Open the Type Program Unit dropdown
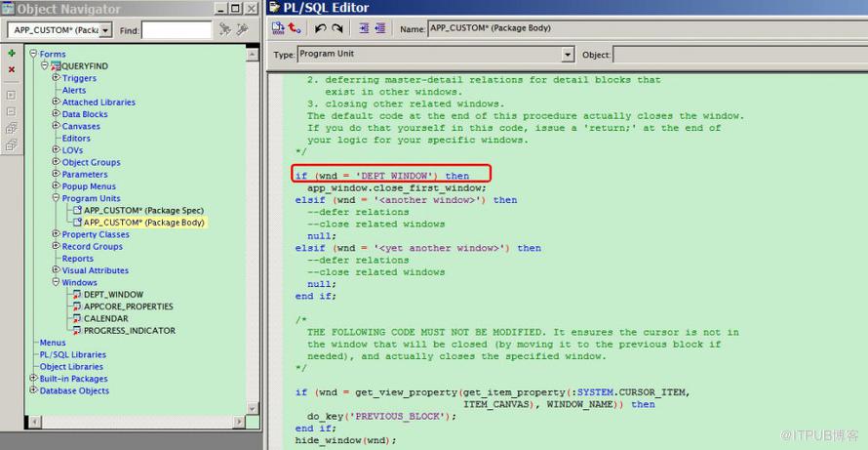Image resolution: width=868 pixels, height=450 pixels. coord(568,55)
